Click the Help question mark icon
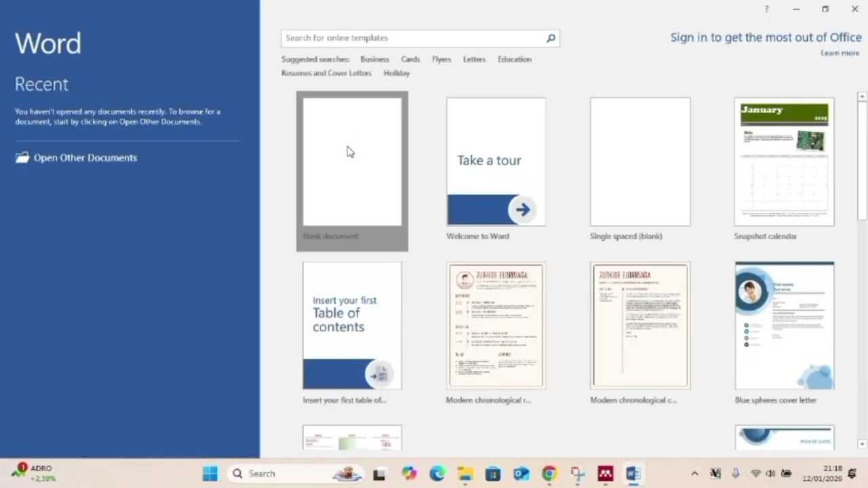Screen dimensions: 868x488 tap(766, 9)
